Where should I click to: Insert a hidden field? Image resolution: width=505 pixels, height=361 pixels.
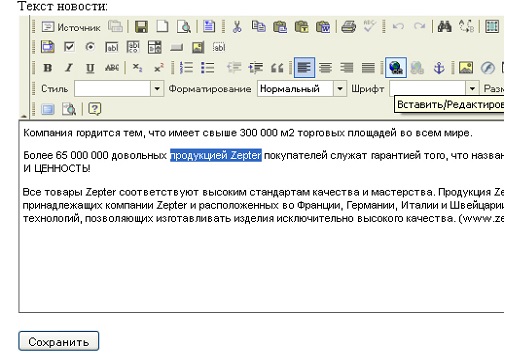tap(219, 47)
